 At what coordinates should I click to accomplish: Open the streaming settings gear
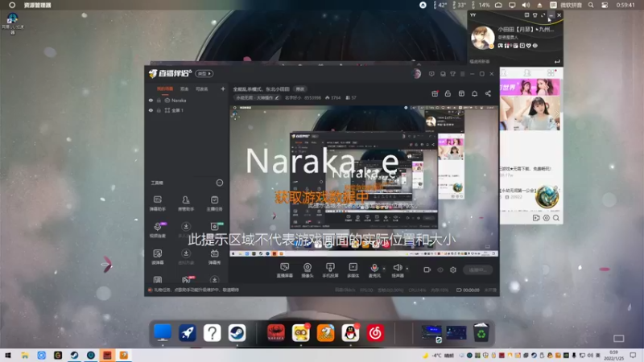coord(453,270)
